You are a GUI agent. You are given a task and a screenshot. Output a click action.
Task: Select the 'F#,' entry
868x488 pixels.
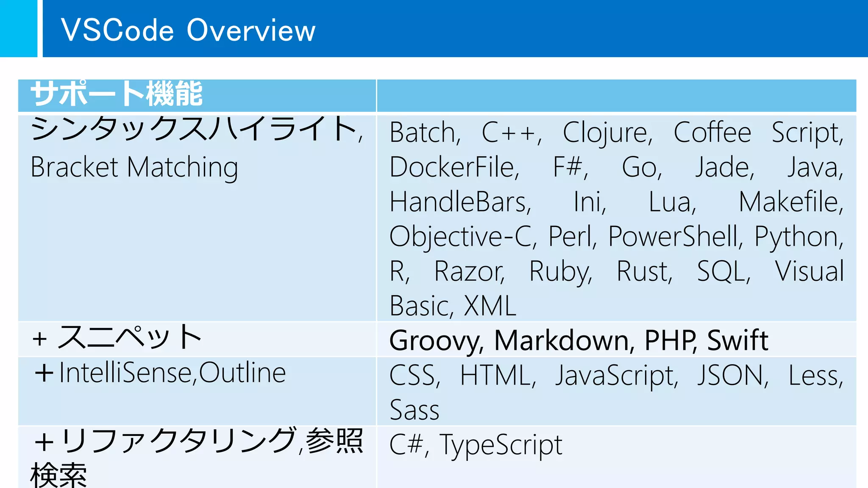(x=570, y=167)
